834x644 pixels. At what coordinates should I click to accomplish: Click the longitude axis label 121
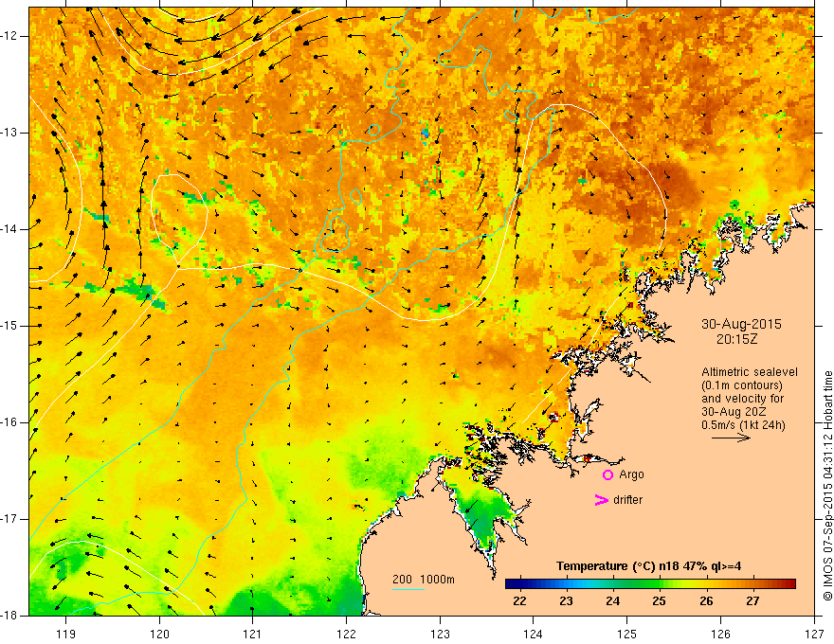pyautogui.click(x=253, y=634)
